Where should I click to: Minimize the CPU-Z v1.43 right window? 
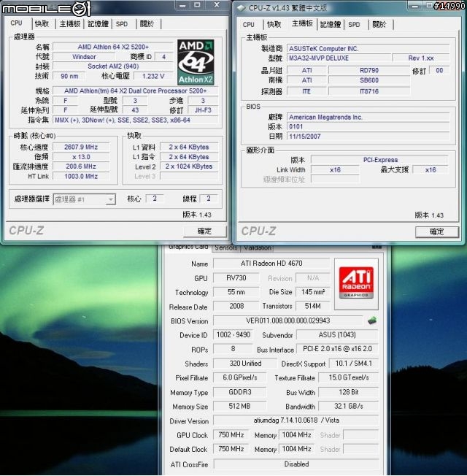click(x=414, y=6)
